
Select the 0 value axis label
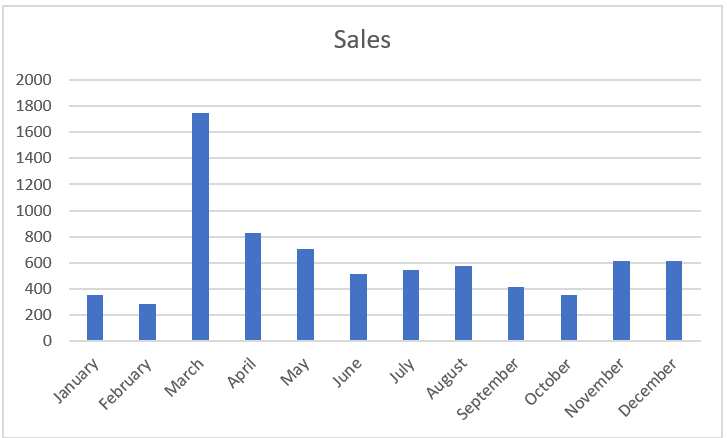(47, 341)
